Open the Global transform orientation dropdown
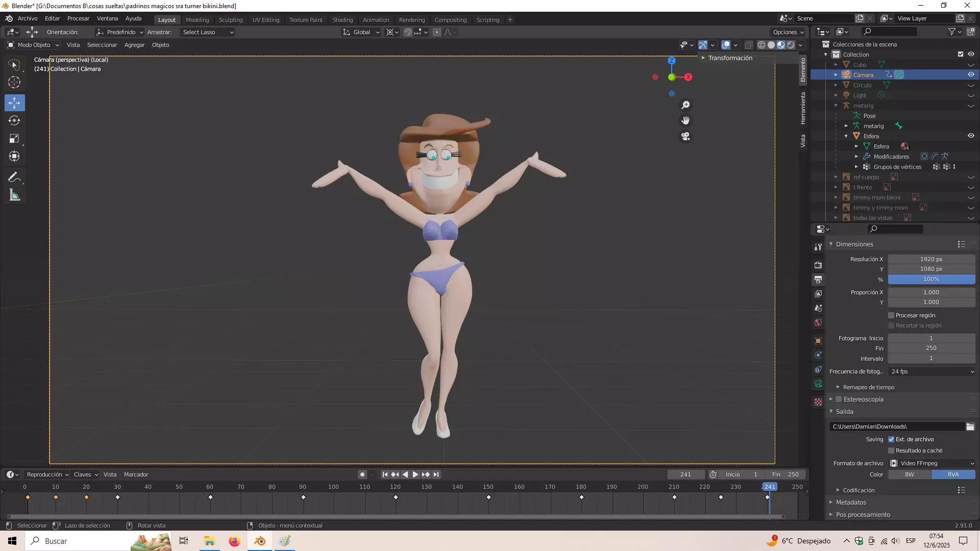This screenshot has width=980, height=551. tap(361, 32)
